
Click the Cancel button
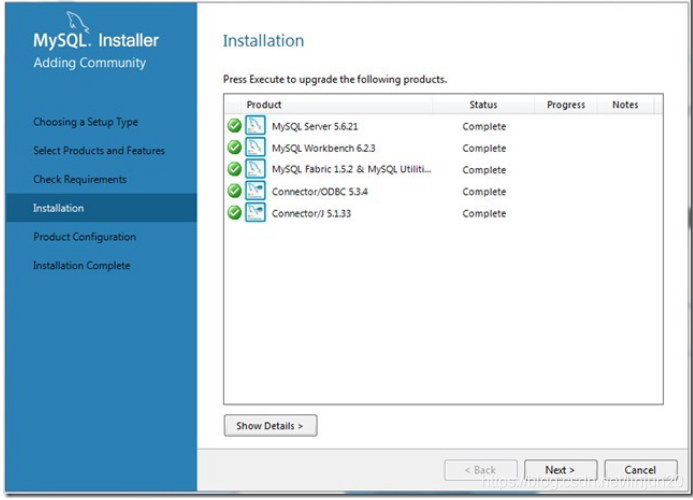[x=640, y=470]
